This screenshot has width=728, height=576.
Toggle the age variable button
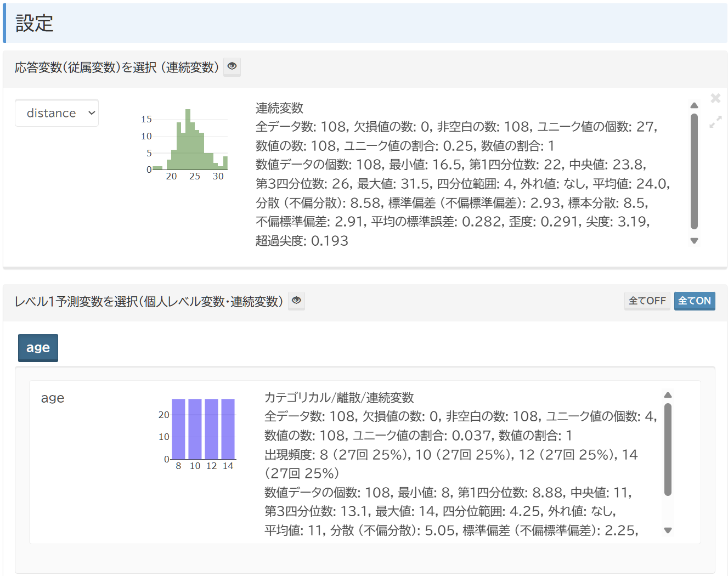[38, 348]
